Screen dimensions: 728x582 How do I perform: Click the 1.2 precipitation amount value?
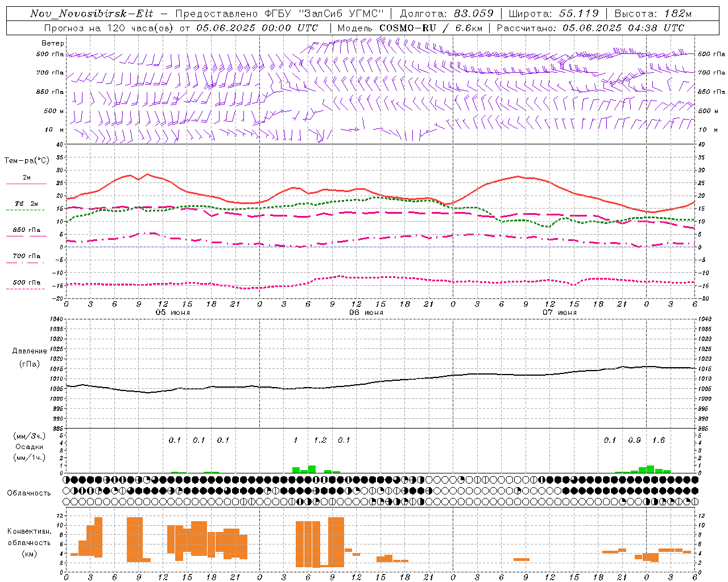pyautogui.click(x=320, y=440)
